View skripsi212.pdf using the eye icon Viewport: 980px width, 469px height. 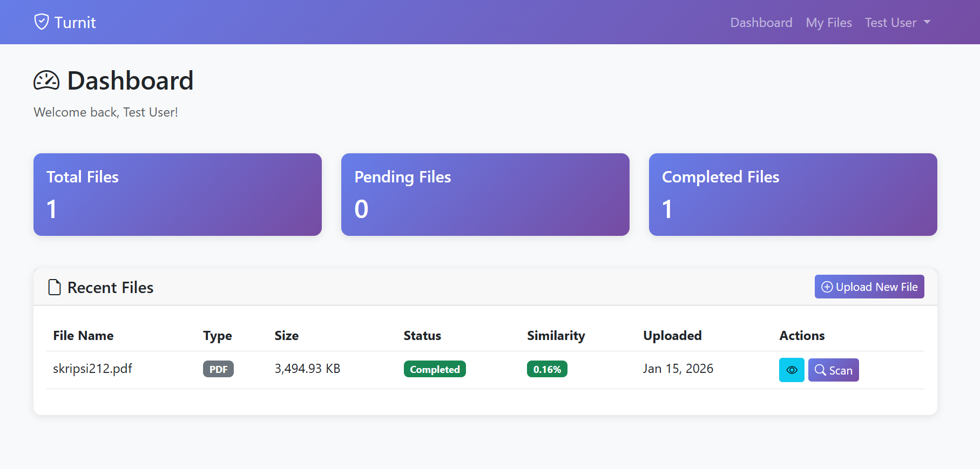click(x=791, y=370)
